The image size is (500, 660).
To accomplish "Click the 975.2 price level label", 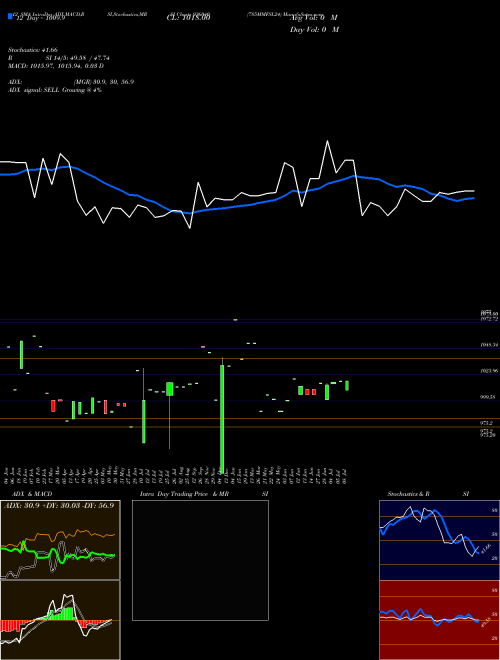I will point(487,423).
